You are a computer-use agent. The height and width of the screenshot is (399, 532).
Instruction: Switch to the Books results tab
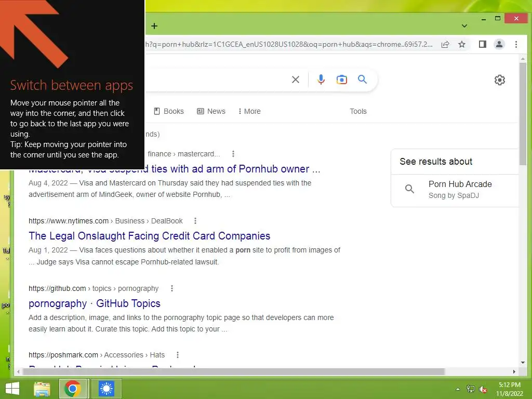point(169,111)
